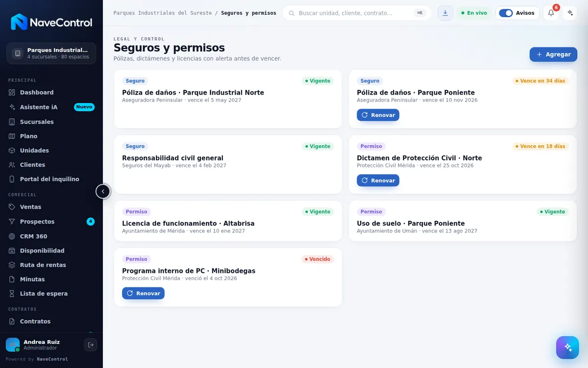Click 'Protección Civil Mérida · venció el 4 oct 2026'
The image size is (588, 368).
pyautogui.click(x=179, y=278)
